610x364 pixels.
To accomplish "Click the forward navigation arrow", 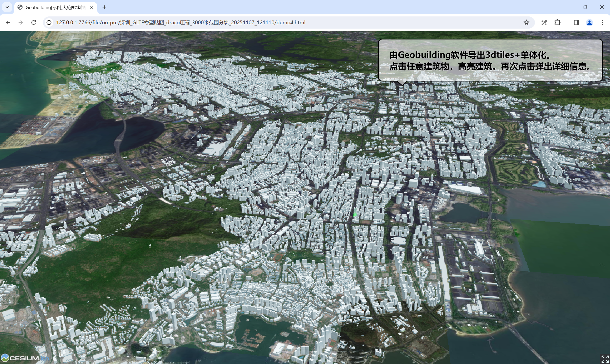I will (21, 23).
